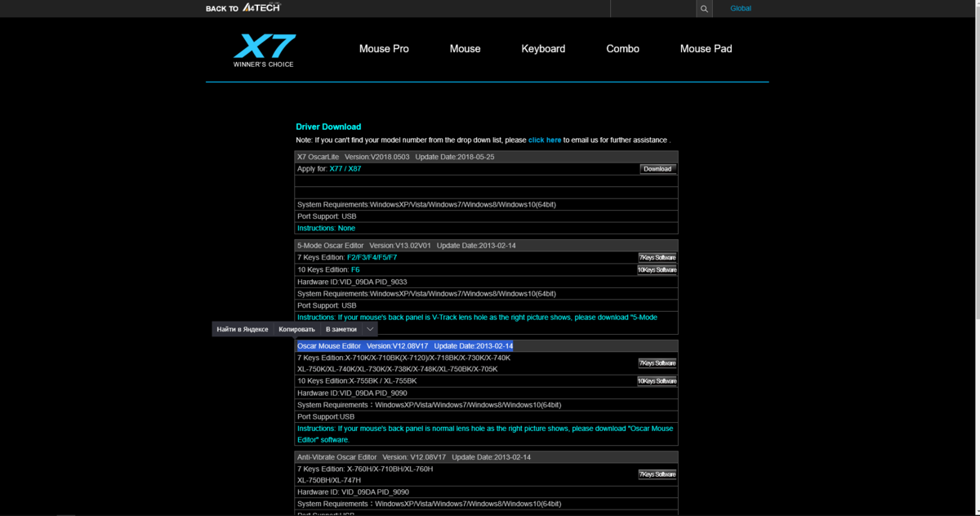Open the Keyboard menu item
This screenshot has height=516, width=980.
tap(543, 49)
